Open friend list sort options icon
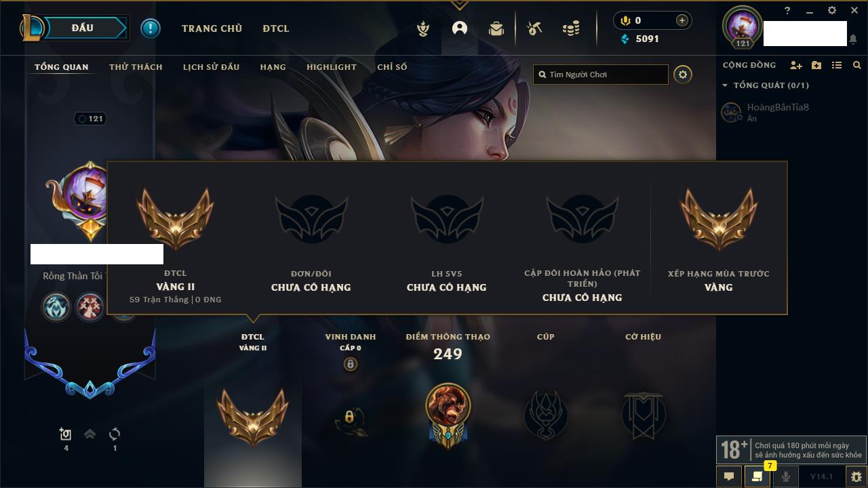The image size is (868, 488). [x=837, y=65]
